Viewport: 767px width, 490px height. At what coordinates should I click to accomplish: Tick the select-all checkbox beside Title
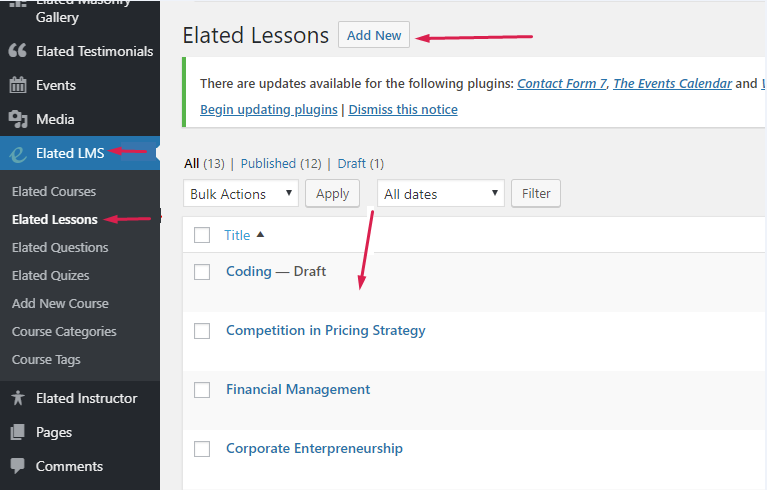pos(202,235)
